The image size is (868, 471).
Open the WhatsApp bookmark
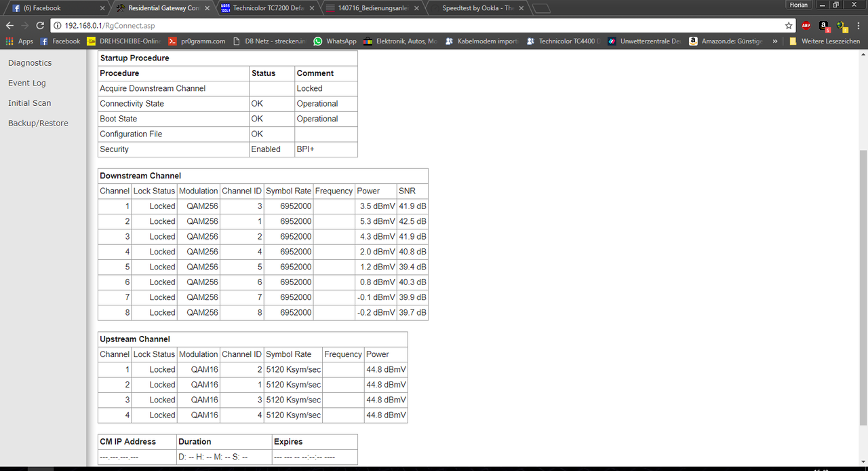334,41
